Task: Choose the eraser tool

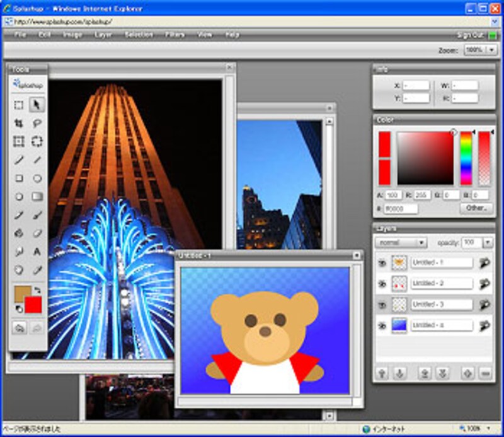Action: point(37,233)
